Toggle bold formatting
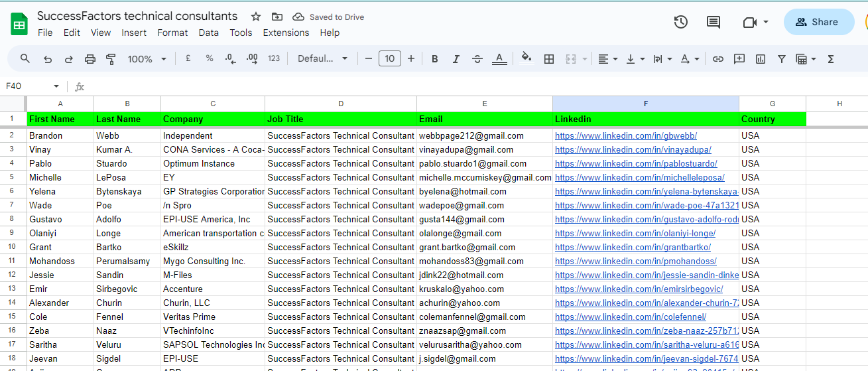This screenshot has height=371, width=868. [x=435, y=59]
